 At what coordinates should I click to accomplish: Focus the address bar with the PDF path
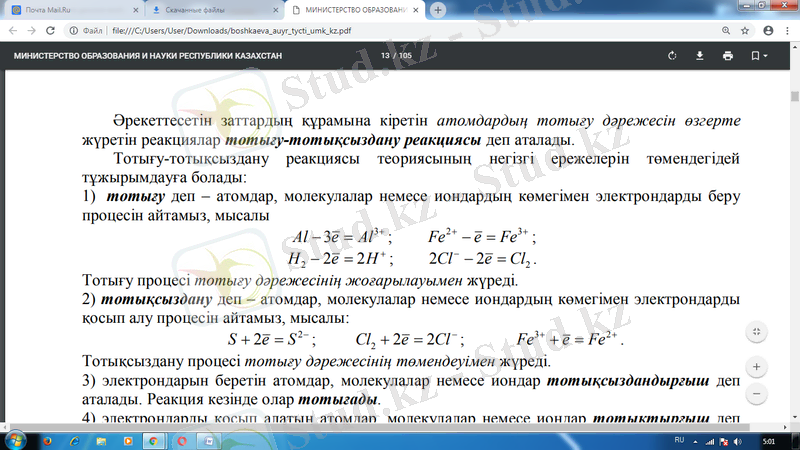click(x=231, y=31)
